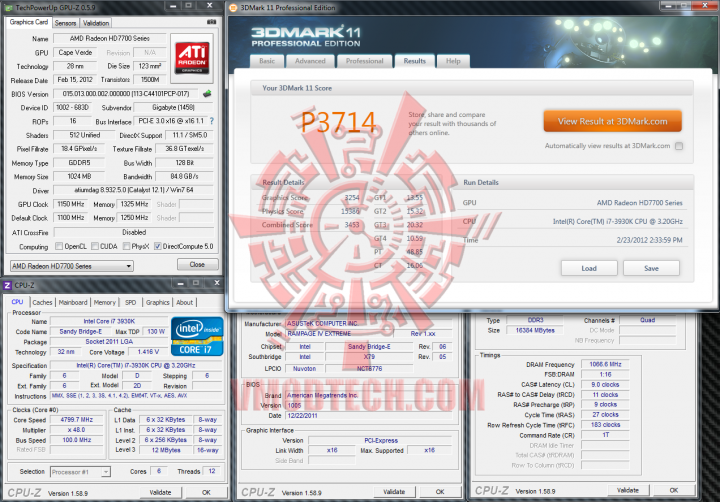This screenshot has height=502, width=720.
Task: Select the Results tab in 3DMark 11
Action: pos(415,61)
